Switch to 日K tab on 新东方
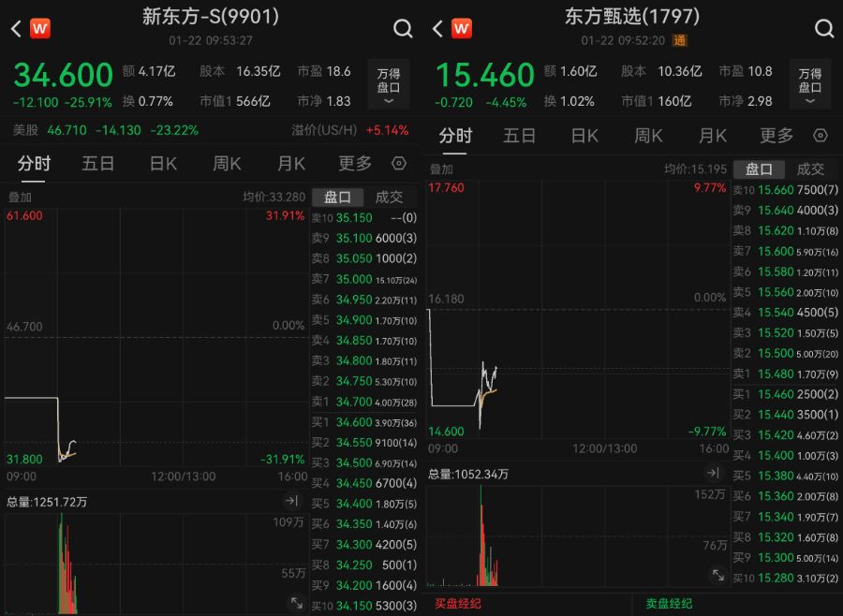The image size is (843, 616). tap(161, 163)
